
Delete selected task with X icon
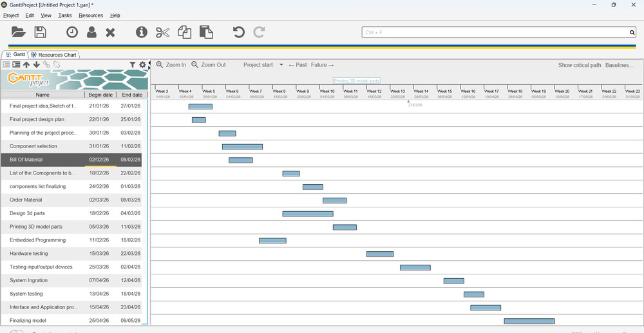tap(110, 32)
